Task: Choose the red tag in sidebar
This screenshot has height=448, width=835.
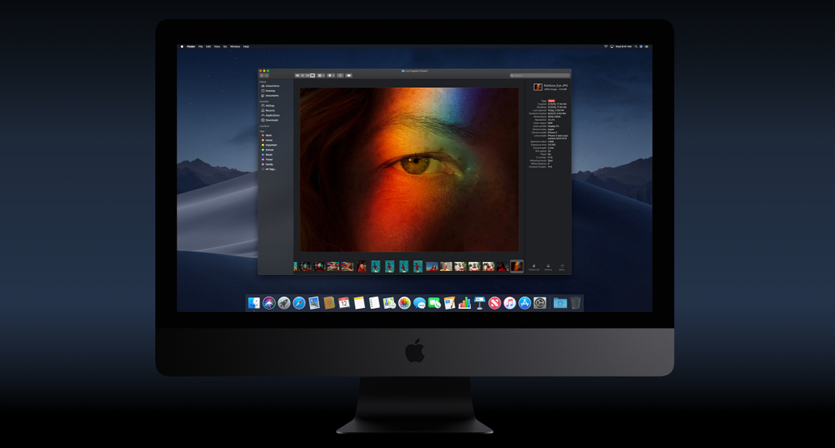Action: 263,135
